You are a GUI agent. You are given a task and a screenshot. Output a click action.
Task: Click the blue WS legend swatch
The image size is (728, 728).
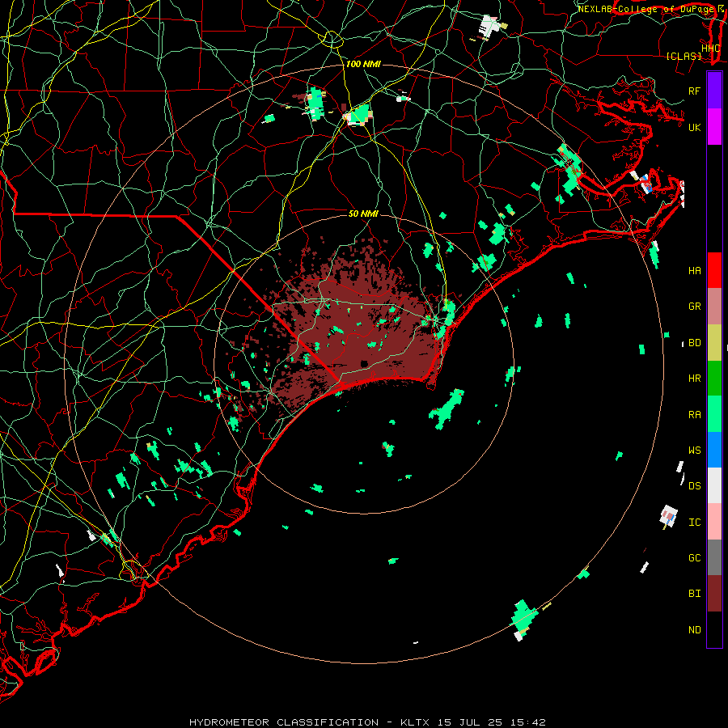tap(714, 450)
